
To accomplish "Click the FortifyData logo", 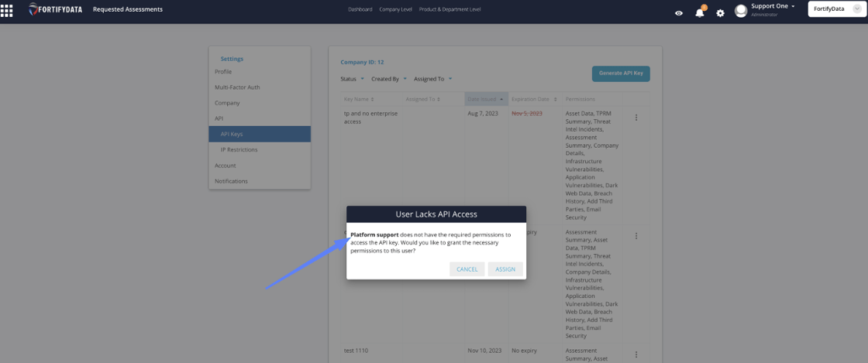I will (55, 9).
